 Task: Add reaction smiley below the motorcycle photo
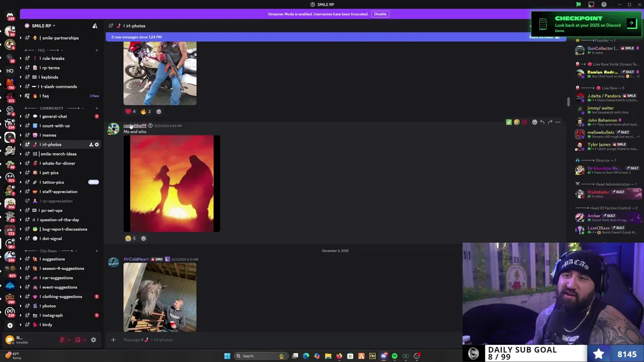tap(158, 112)
